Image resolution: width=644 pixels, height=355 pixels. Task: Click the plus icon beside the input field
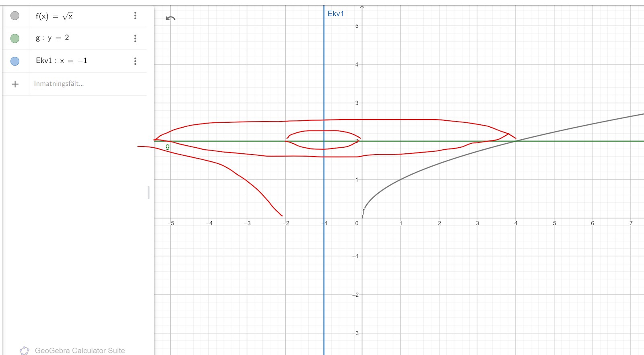point(15,84)
